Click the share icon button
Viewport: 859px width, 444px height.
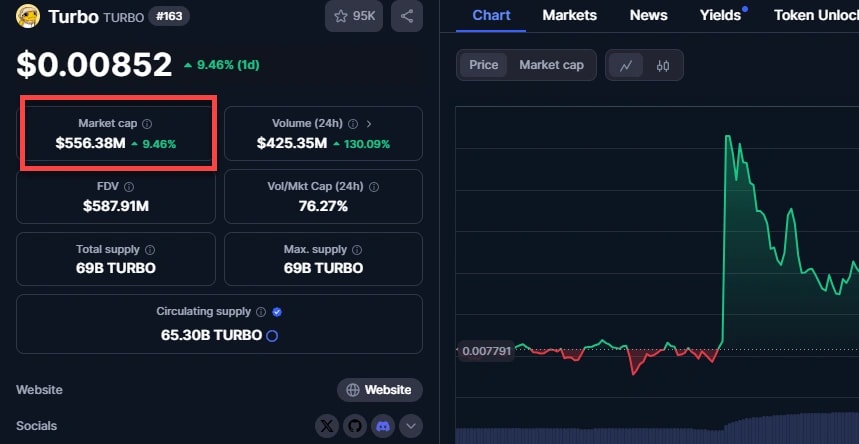407,16
